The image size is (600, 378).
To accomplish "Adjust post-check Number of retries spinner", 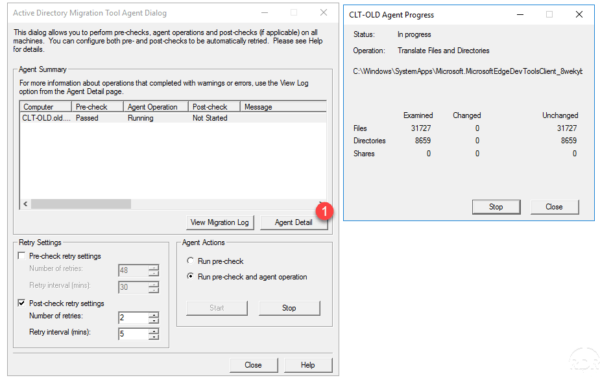I will click(153, 318).
